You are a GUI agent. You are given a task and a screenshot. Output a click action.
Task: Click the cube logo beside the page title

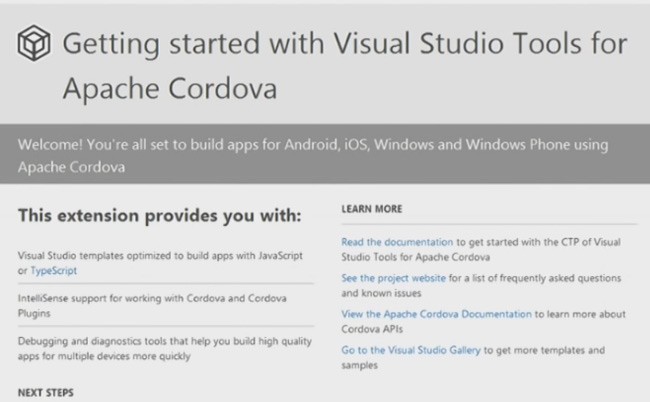click(x=34, y=43)
